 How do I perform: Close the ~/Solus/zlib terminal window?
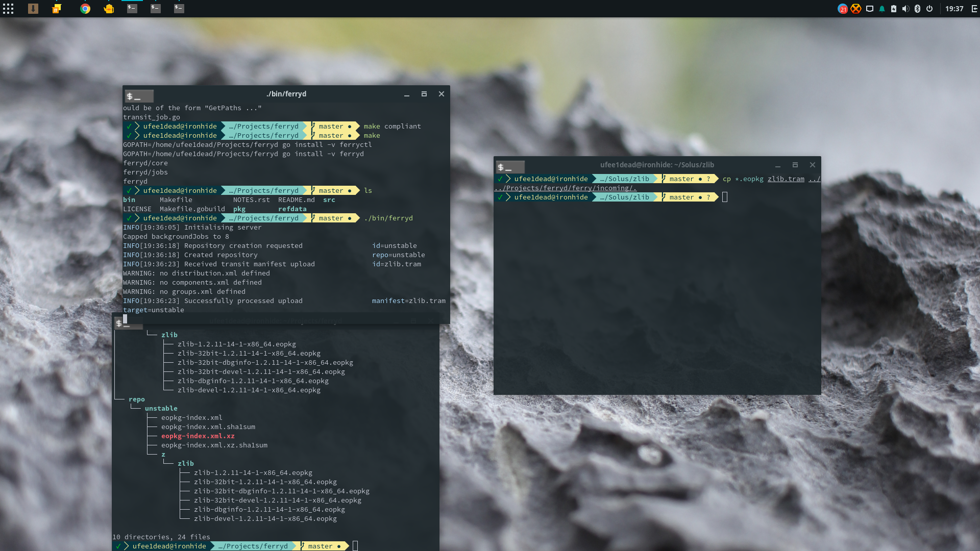click(x=813, y=165)
